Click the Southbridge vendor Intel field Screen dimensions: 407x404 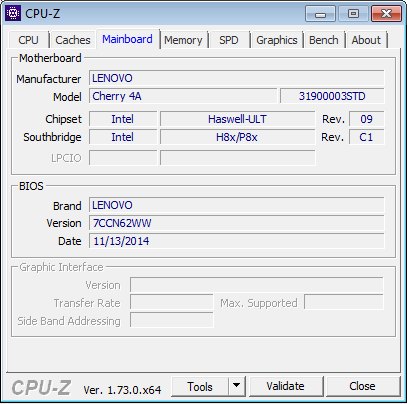pos(123,137)
